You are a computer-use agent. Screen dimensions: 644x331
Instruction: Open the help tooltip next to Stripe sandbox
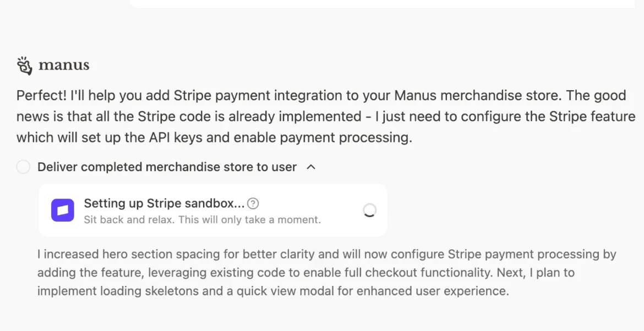point(253,203)
